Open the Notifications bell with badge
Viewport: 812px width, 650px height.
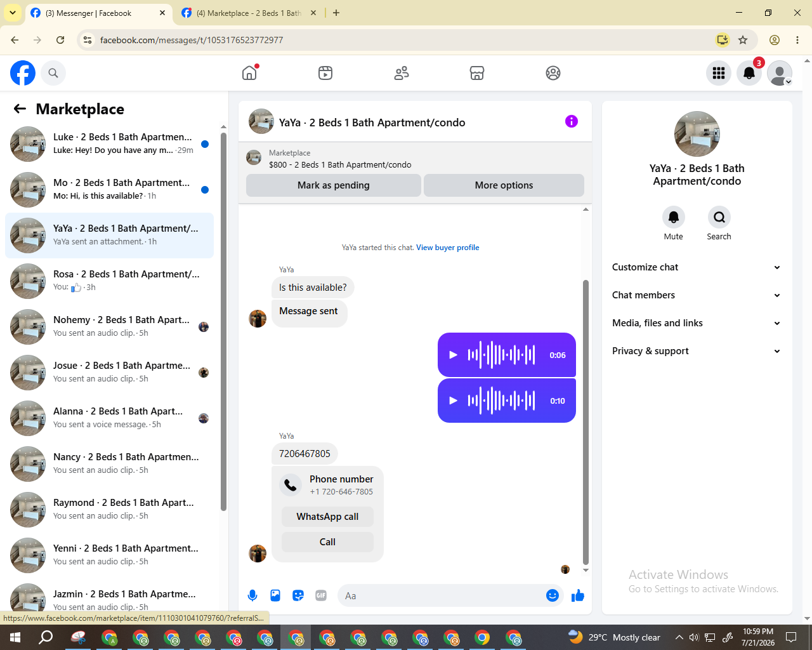click(749, 73)
